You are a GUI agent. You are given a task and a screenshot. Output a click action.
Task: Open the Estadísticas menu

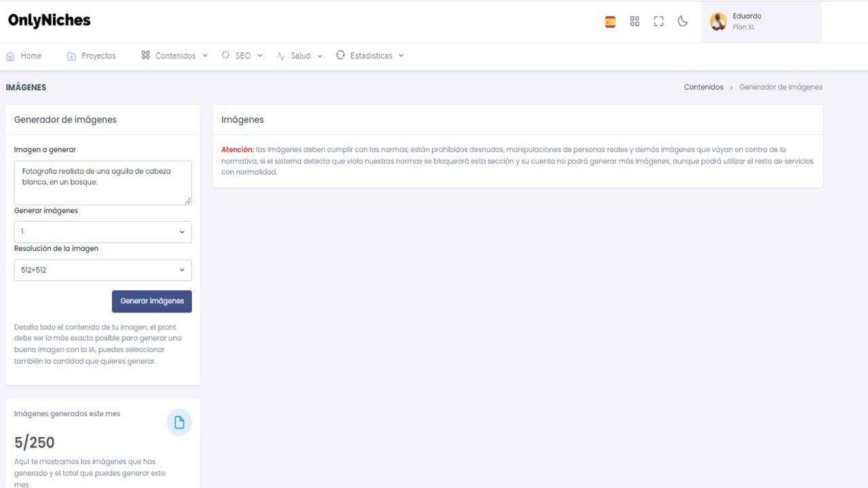(371, 56)
